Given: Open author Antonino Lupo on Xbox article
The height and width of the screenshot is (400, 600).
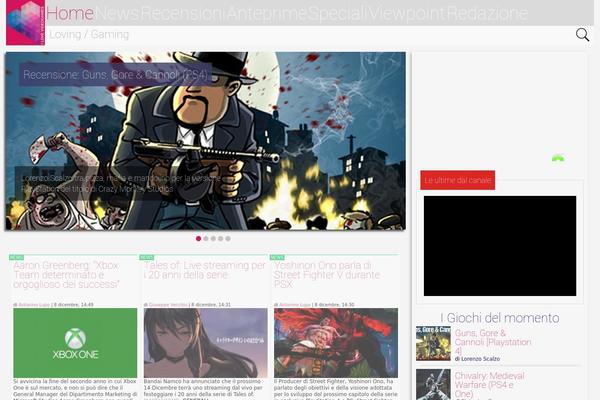Looking at the screenshot, I should [34, 305].
